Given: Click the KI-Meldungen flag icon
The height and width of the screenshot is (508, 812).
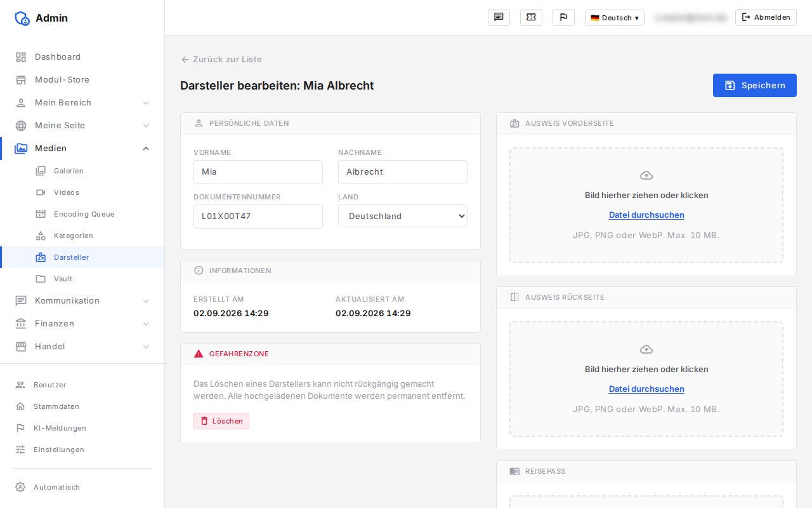Looking at the screenshot, I should [x=20, y=428].
